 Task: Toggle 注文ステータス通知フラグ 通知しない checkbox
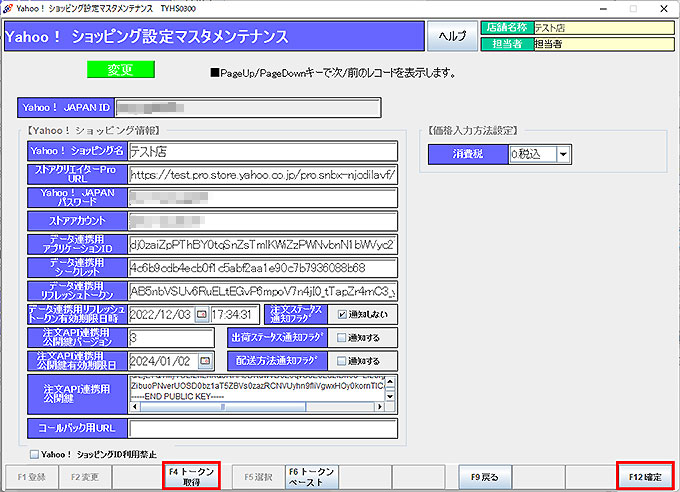342,315
